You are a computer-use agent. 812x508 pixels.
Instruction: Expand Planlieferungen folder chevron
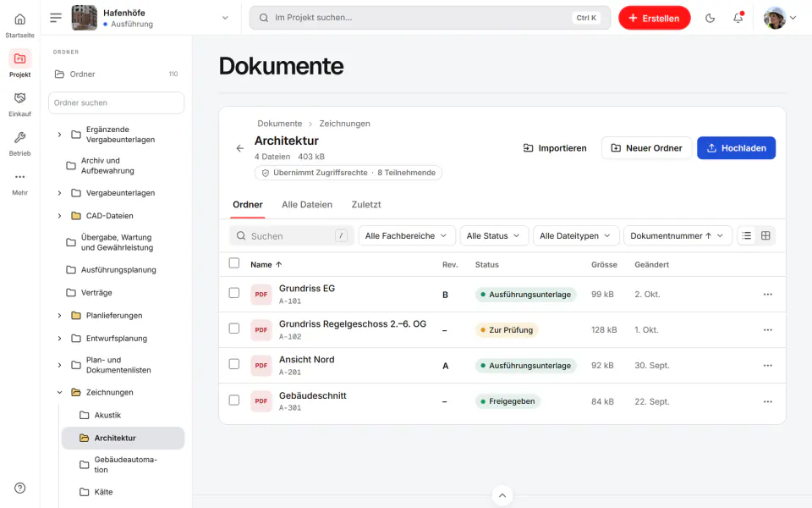click(59, 315)
